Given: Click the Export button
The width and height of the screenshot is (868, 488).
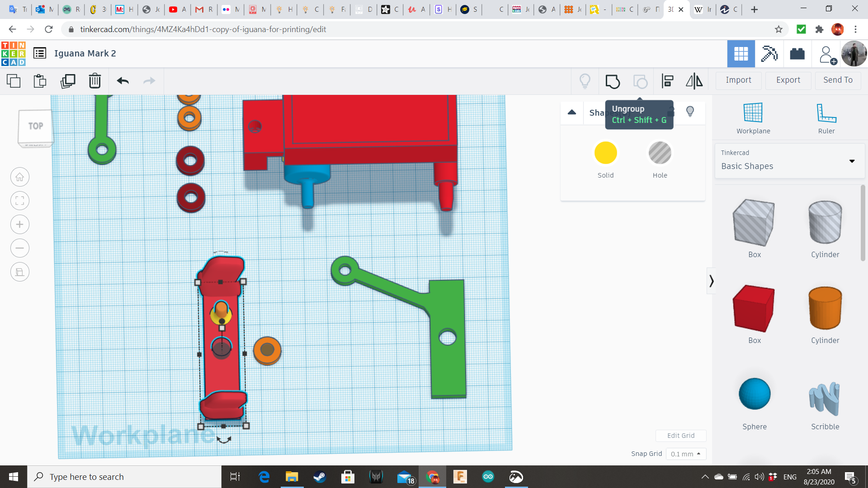Looking at the screenshot, I should pos(788,80).
